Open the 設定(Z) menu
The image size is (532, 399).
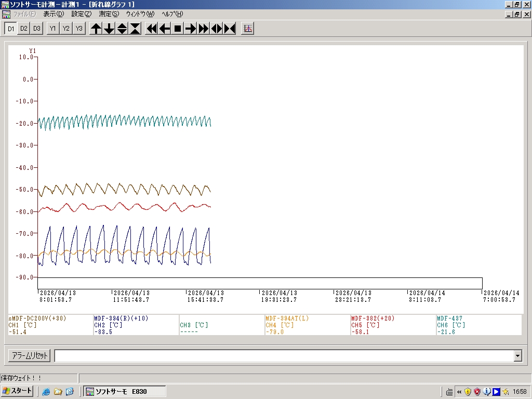[81, 14]
